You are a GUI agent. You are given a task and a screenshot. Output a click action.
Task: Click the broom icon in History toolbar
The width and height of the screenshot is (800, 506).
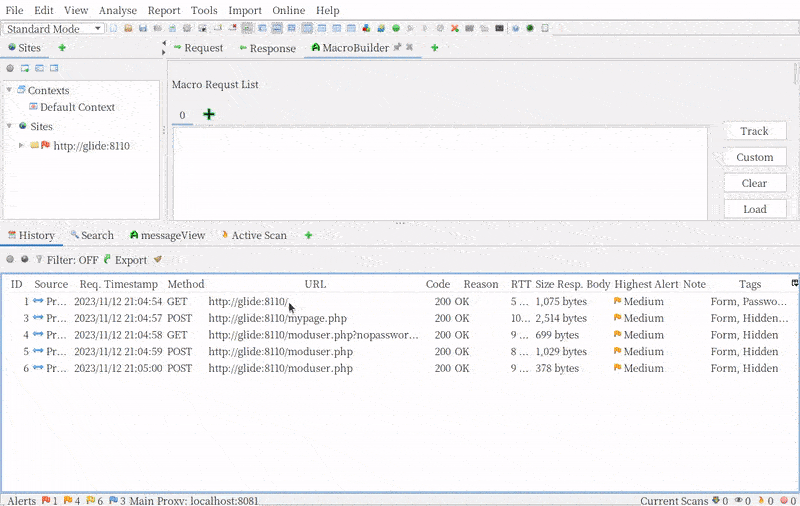(158, 260)
